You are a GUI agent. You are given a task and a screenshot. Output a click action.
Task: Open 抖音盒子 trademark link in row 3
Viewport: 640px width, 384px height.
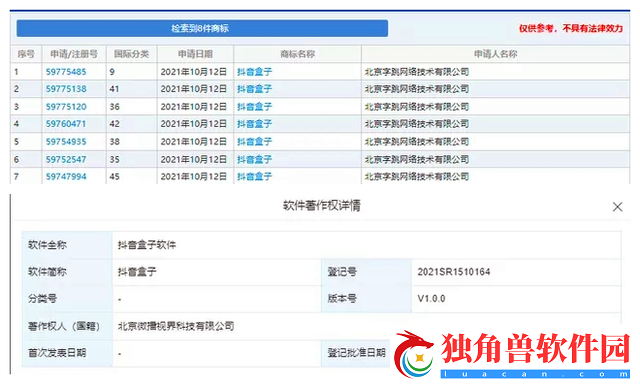254,107
